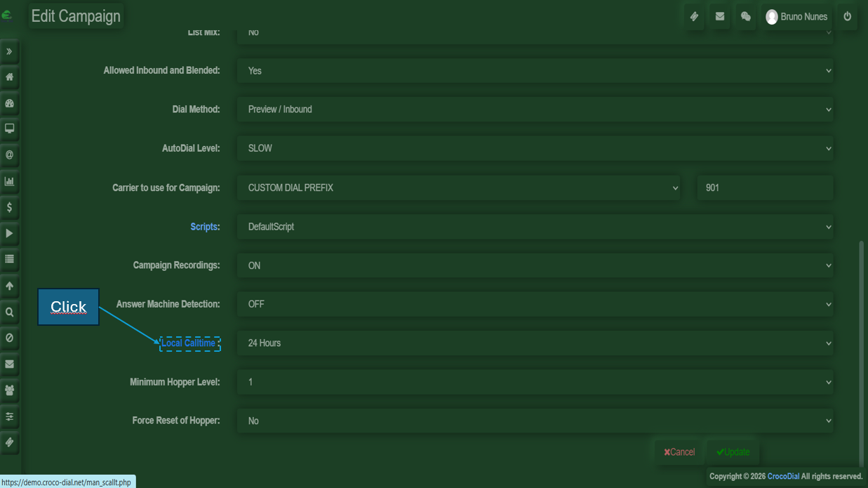Open the Scripts label link
The height and width of the screenshot is (488, 868).
pyautogui.click(x=203, y=227)
